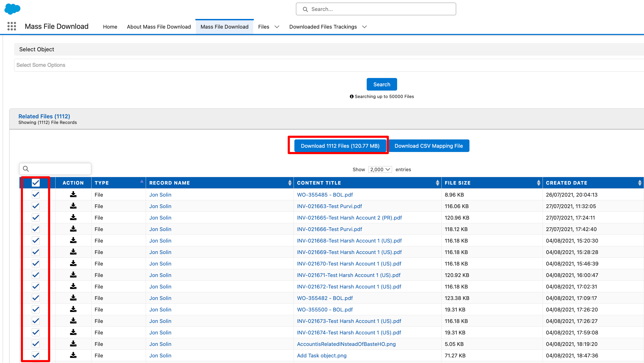This screenshot has height=363, width=644.
Task: Download icon for AccountisRelatedINsteadOfBasteHO.png row
Action: pyautogui.click(x=73, y=344)
